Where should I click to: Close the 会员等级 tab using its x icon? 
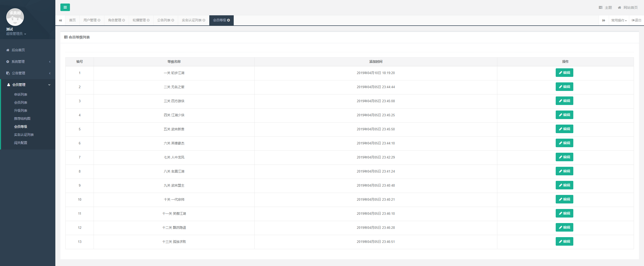pyautogui.click(x=228, y=20)
